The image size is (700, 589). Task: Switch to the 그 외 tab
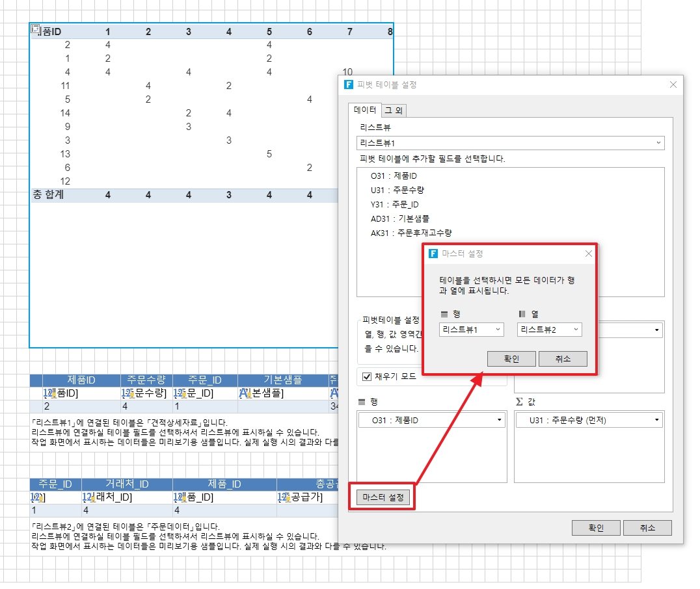(394, 111)
